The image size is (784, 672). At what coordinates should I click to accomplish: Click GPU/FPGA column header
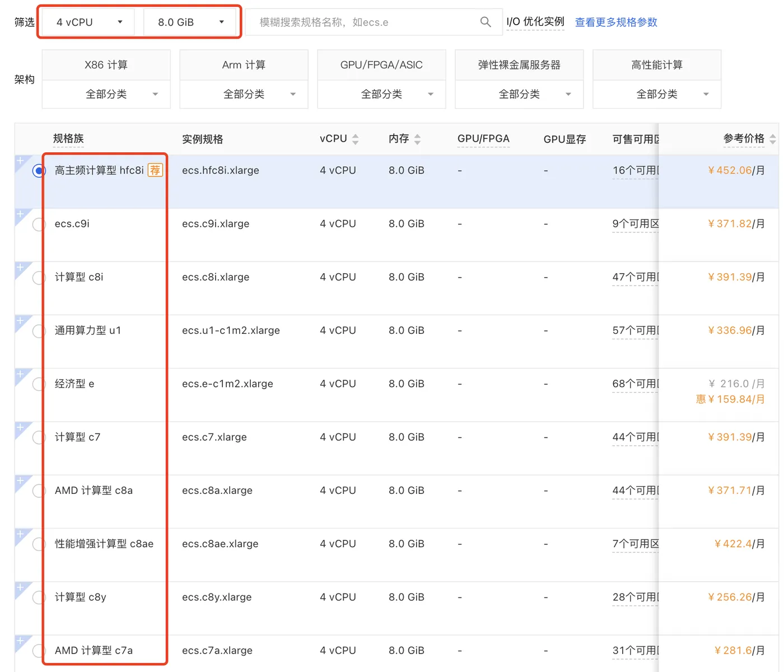(483, 139)
